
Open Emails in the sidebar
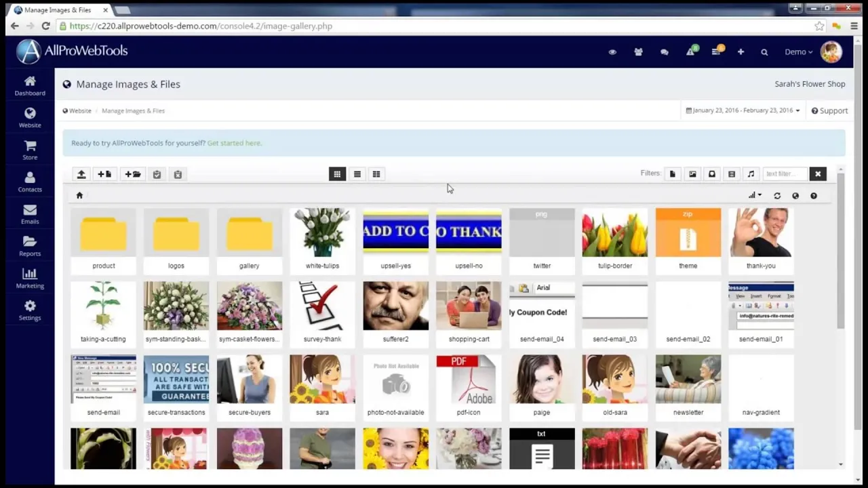point(30,214)
